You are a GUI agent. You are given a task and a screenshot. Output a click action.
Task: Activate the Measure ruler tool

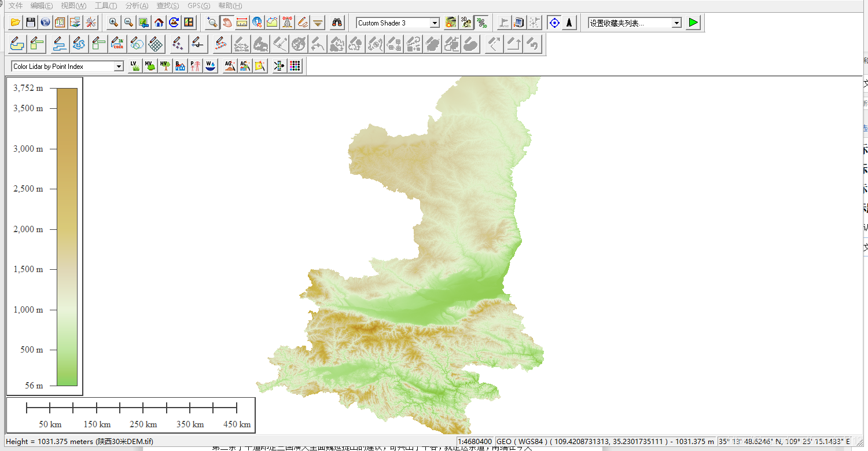242,23
